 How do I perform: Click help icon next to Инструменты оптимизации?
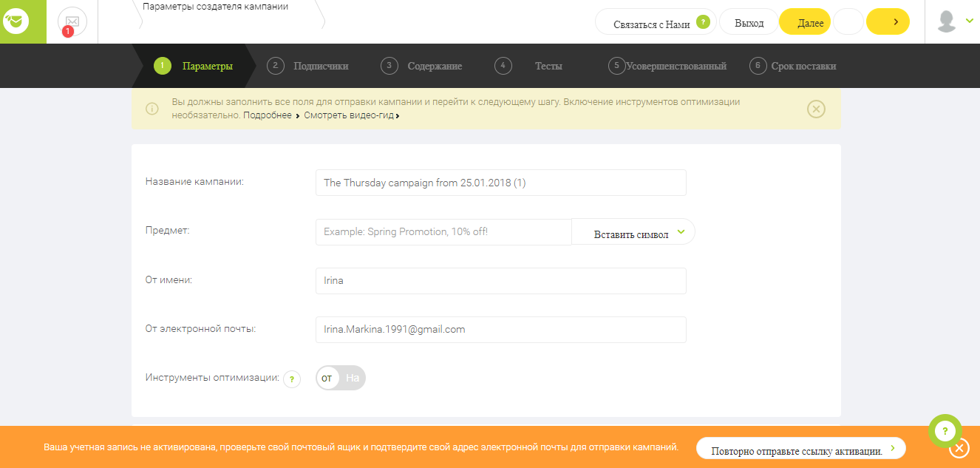292,379
